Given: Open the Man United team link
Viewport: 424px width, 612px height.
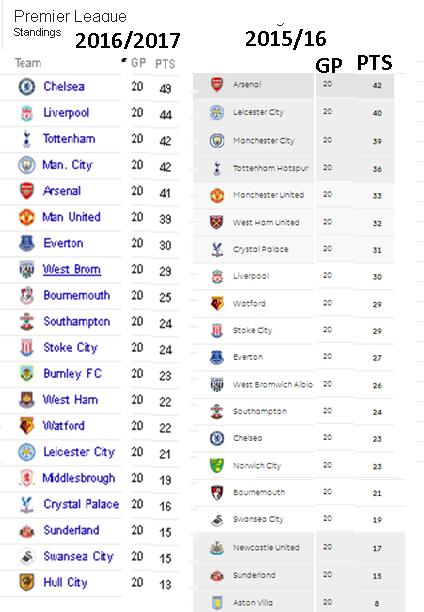Looking at the screenshot, I should coord(71,217).
